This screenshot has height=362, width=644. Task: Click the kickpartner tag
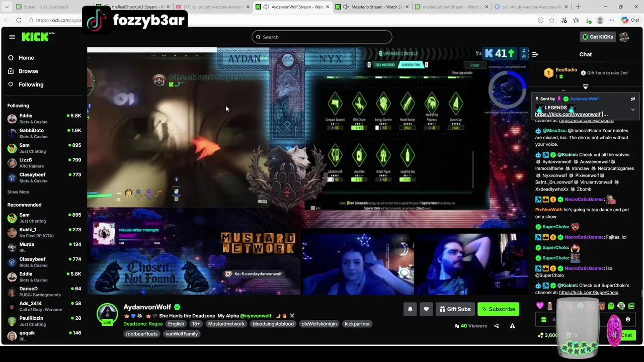click(357, 324)
